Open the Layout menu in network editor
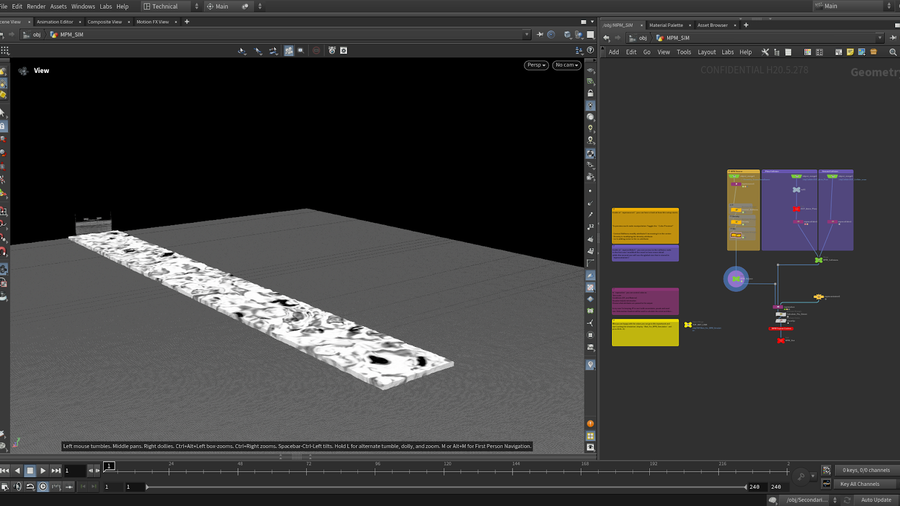 pyautogui.click(x=706, y=52)
